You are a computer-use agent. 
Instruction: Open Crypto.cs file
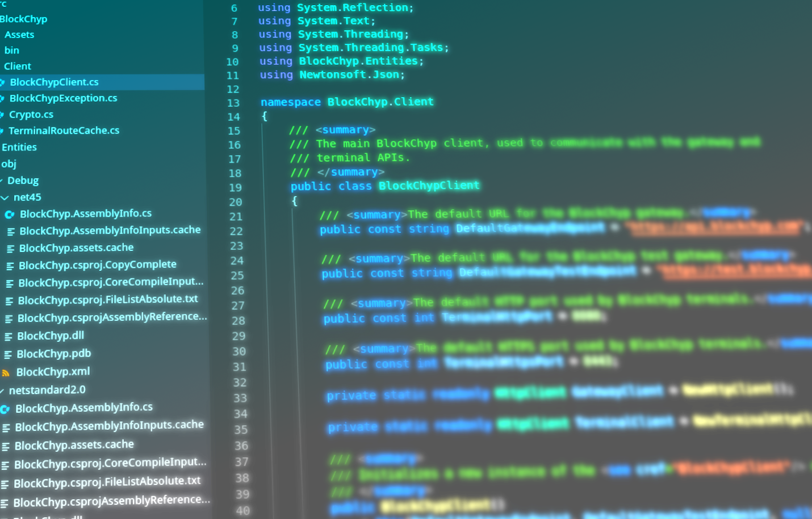31,115
